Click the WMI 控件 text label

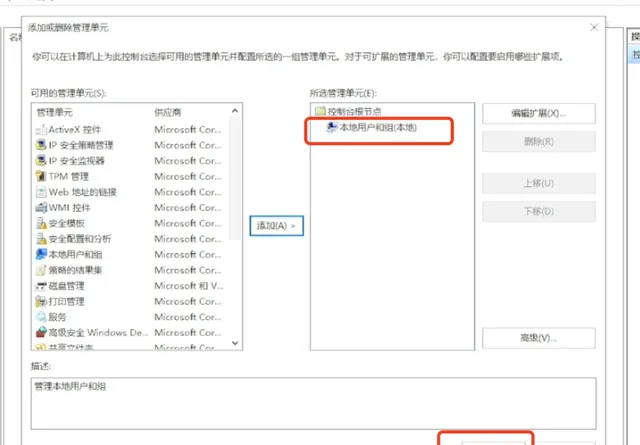coord(69,208)
